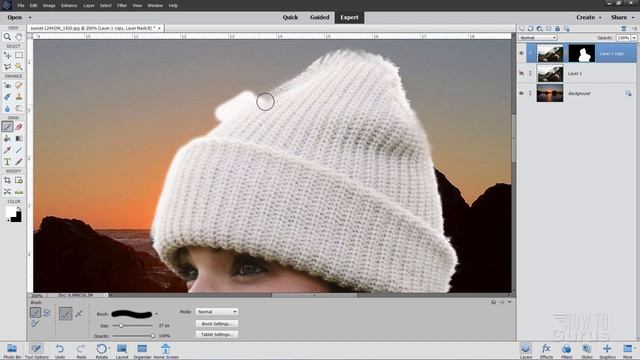
Task: Select the Brush tool in Draw section
Action: (7, 127)
